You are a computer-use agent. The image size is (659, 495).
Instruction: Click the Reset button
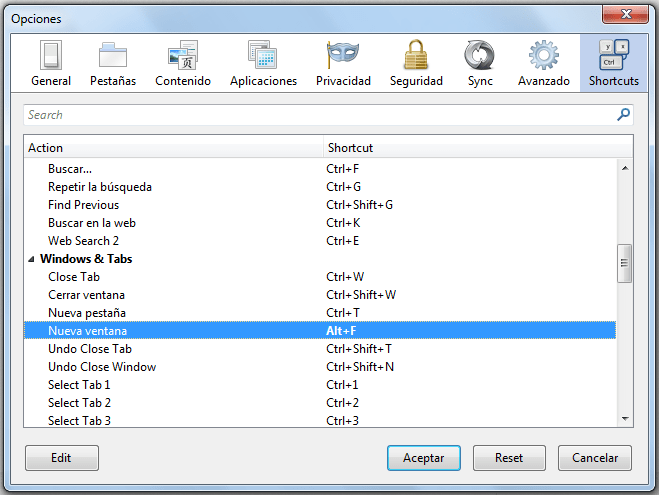(509, 458)
